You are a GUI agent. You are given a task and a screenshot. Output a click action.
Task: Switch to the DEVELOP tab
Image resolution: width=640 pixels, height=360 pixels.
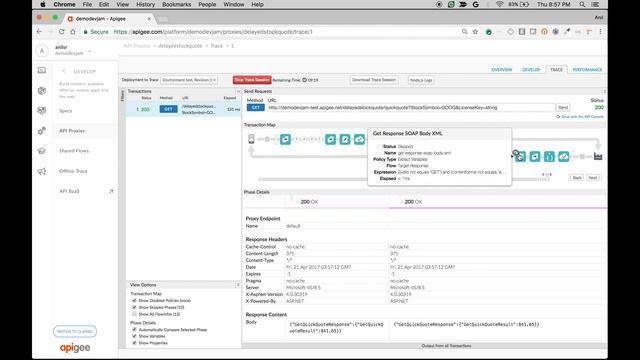coord(531,70)
